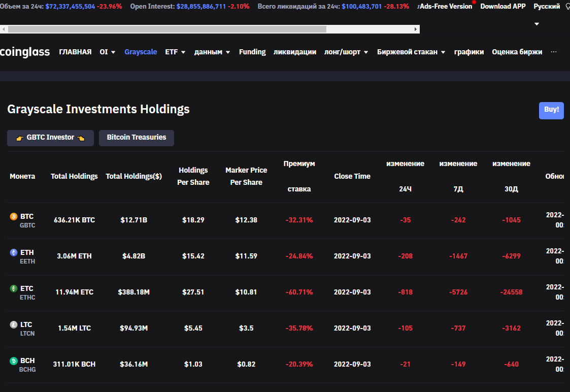Click the -32.31% premium value
This screenshot has height=392, width=570.
(x=299, y=220)
